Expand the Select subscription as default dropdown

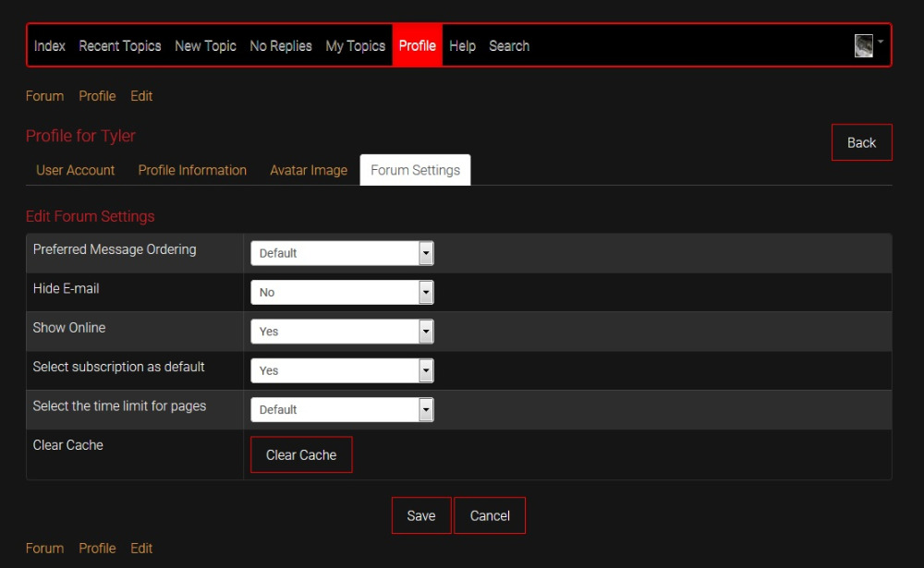(342, 370)
